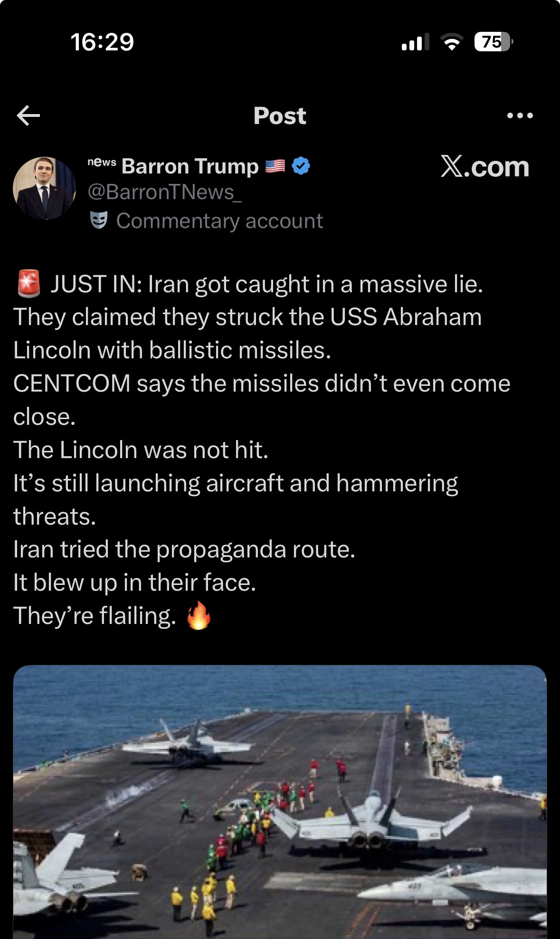Viewport: 560px width, 939px height.
Task: Click the 'news' superscript label before the name
Action: [102, 162]
